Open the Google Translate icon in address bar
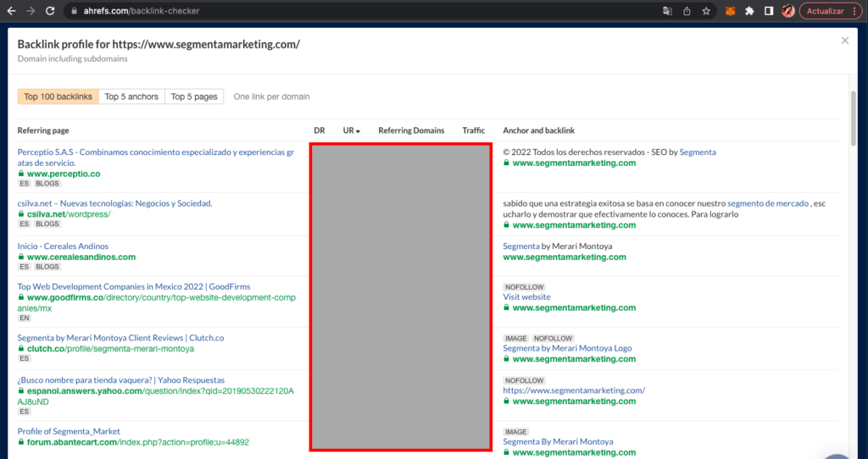 coord(668,11)
